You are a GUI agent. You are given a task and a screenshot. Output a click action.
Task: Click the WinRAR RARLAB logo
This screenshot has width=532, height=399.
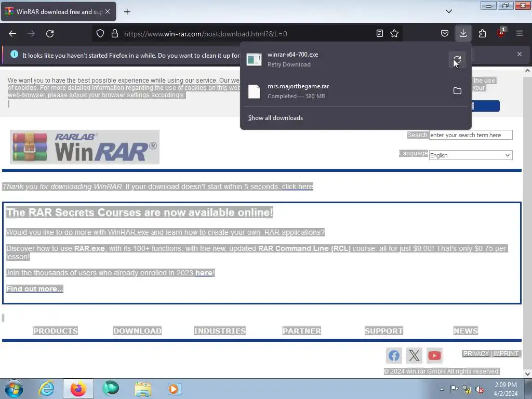(85, 147)
